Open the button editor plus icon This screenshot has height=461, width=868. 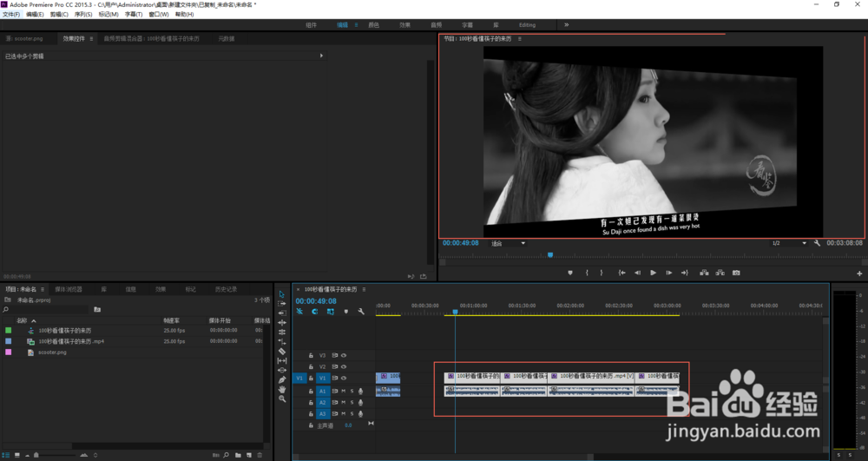859,273
